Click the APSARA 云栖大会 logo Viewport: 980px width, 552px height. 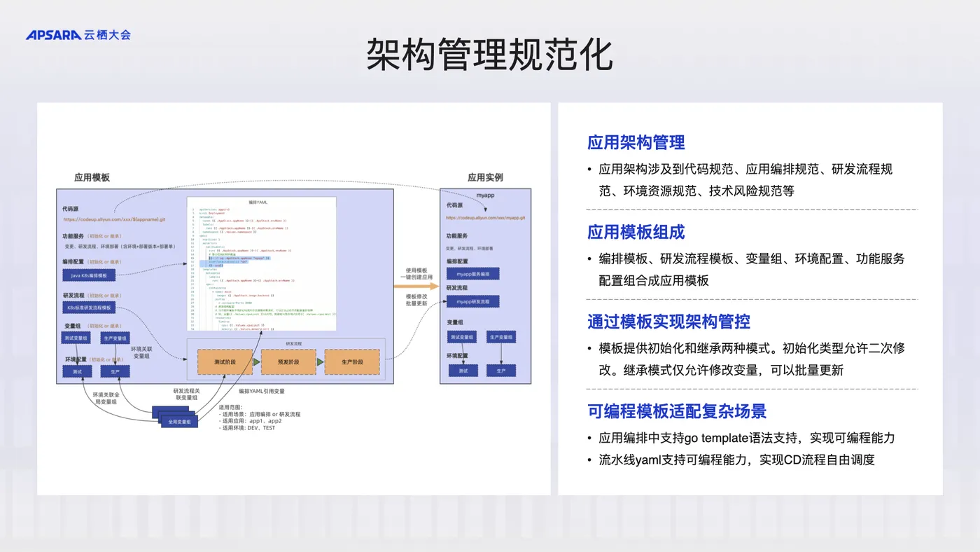pos(78,34)
